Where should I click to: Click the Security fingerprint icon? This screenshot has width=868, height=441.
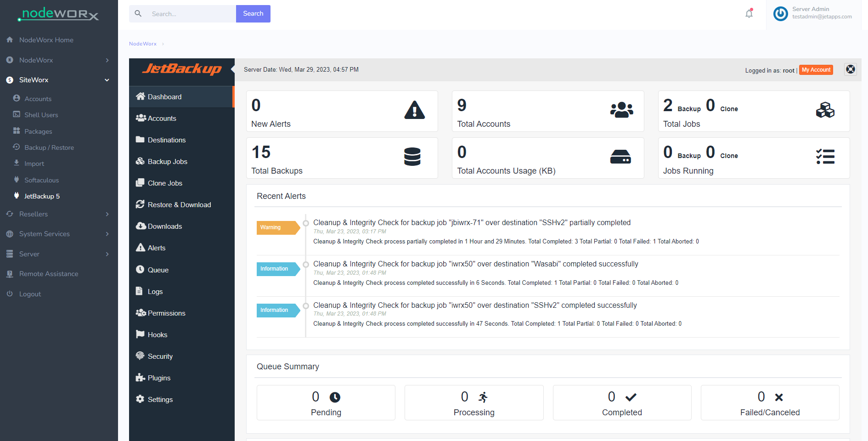140,356
